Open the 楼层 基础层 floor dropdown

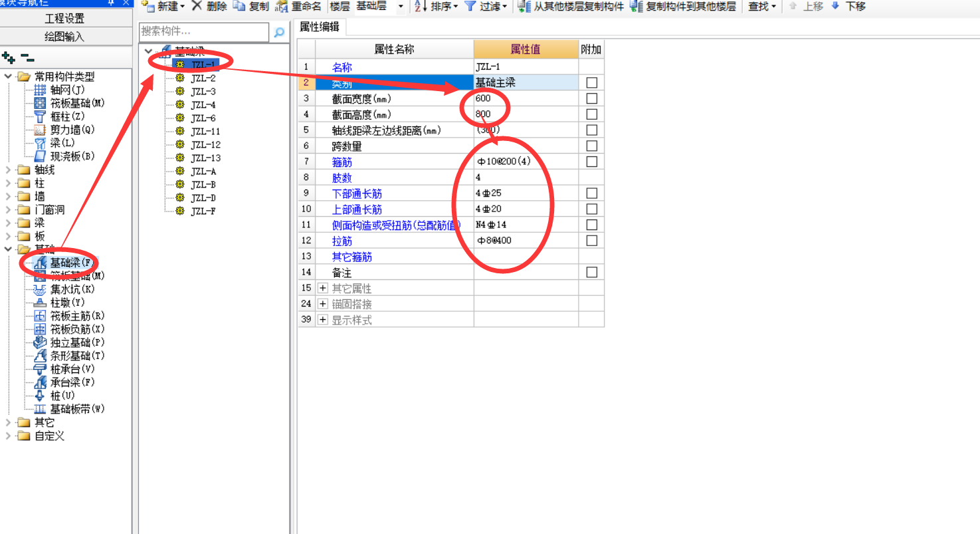point(400,7)
